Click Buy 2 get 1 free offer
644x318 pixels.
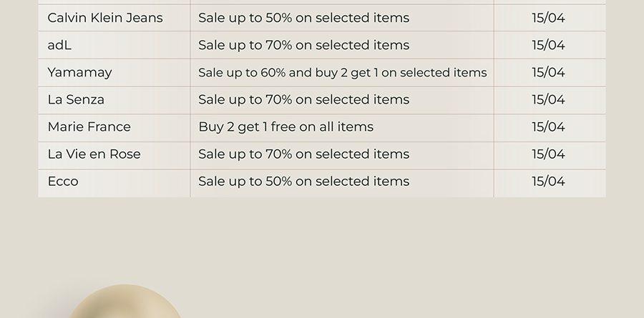(286, 126)
